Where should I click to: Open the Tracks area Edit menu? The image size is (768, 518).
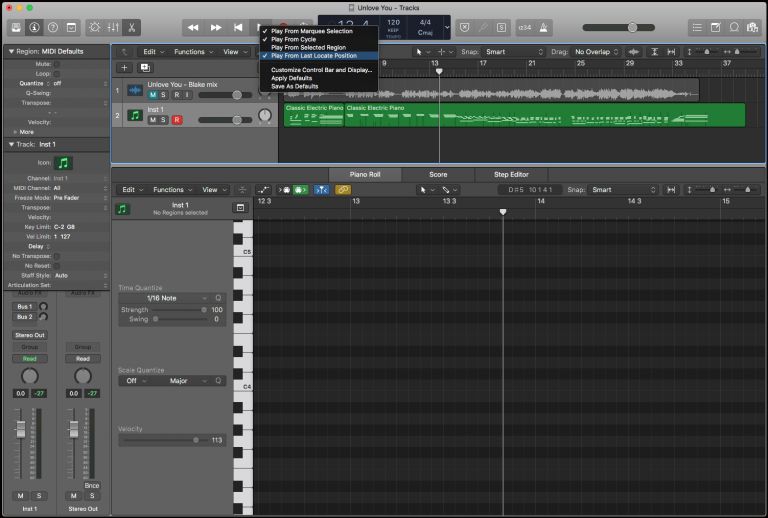coord(153,52)
